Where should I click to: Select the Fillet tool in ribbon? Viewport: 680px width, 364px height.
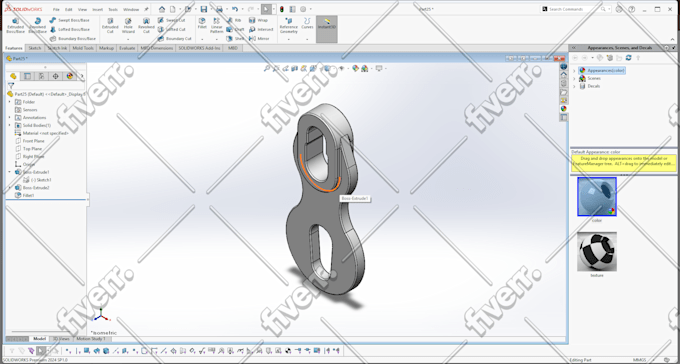[202, 23]
